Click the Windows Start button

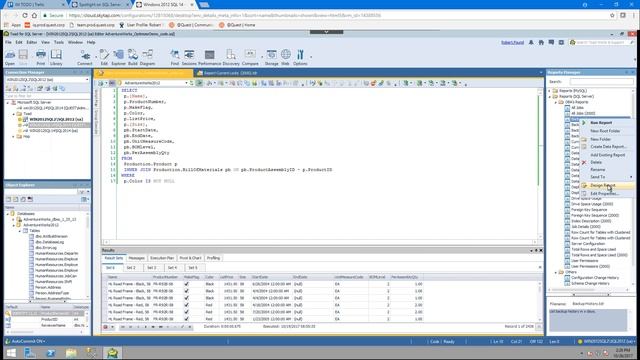click(11, 353)
